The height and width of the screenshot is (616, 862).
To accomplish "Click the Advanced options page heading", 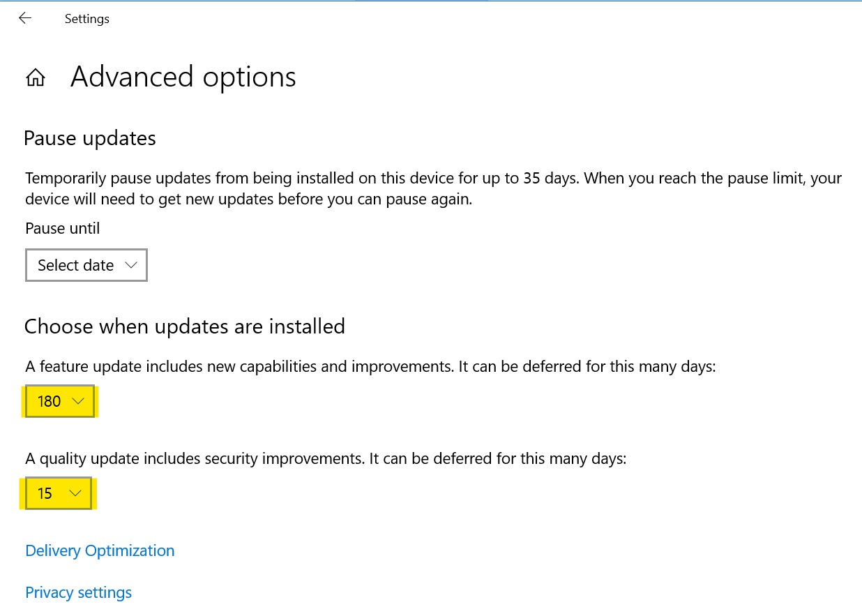I will point(183,77).
